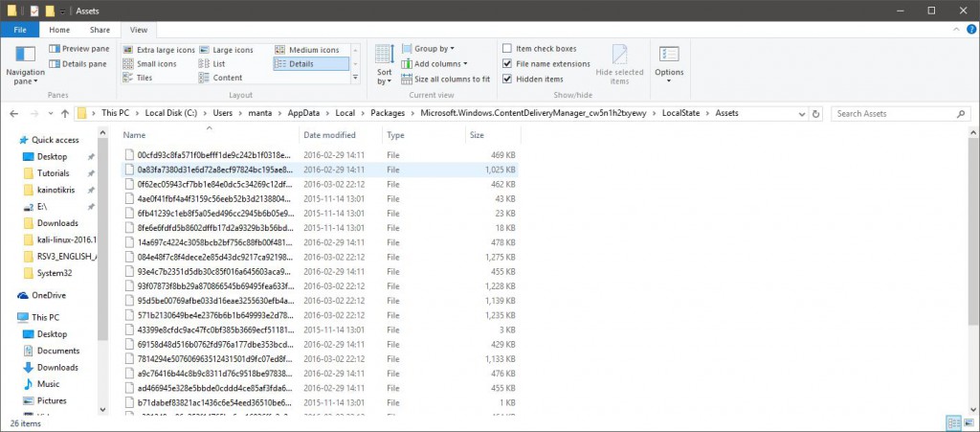
Task: Sort by Size column header
Action: click(493, 135)
